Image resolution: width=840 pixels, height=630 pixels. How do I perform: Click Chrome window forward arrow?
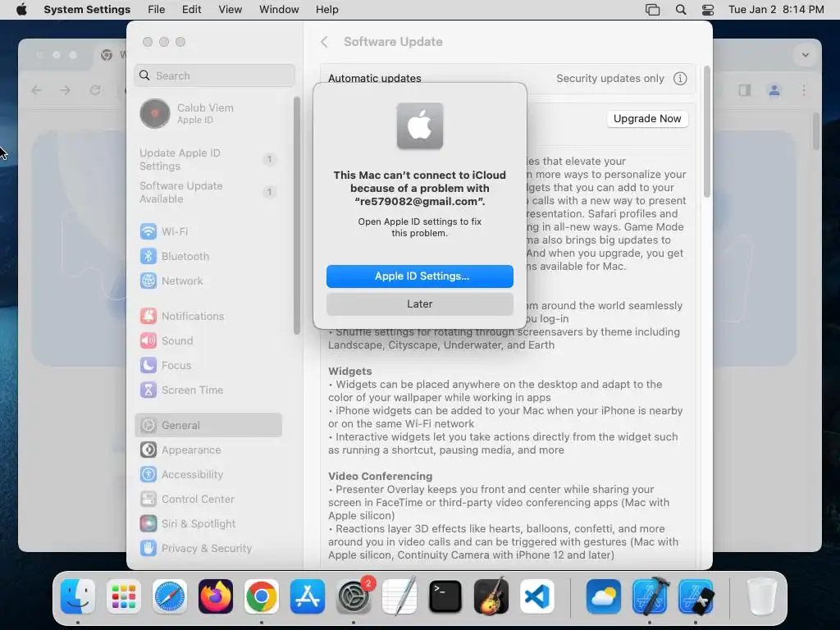[66, 90]
